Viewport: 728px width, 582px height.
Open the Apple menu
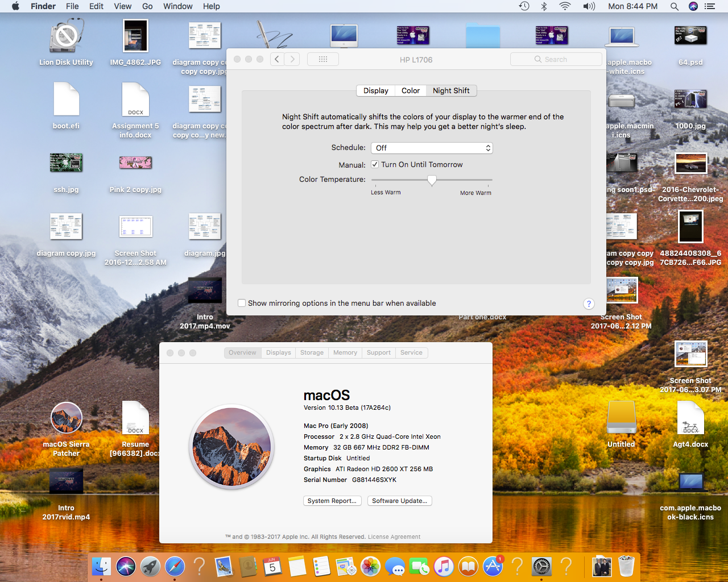[x=15, y=6]
